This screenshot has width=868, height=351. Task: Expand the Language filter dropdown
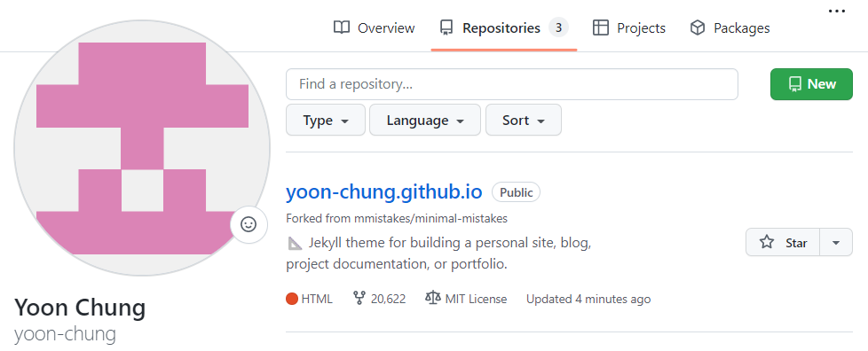424,120
